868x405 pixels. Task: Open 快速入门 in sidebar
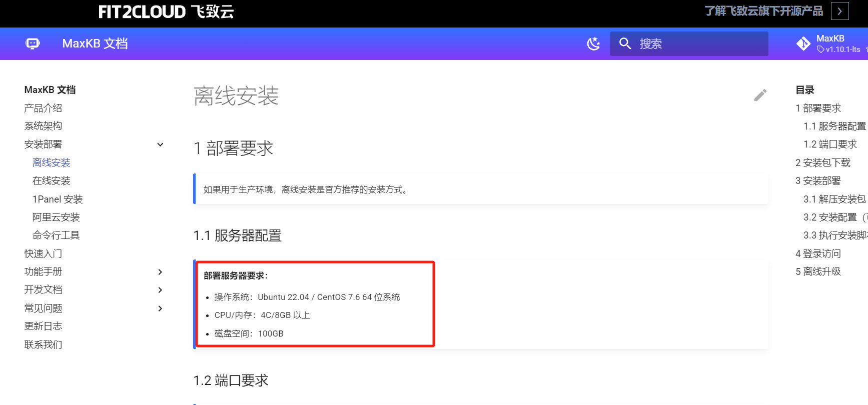tap(43, 253)
